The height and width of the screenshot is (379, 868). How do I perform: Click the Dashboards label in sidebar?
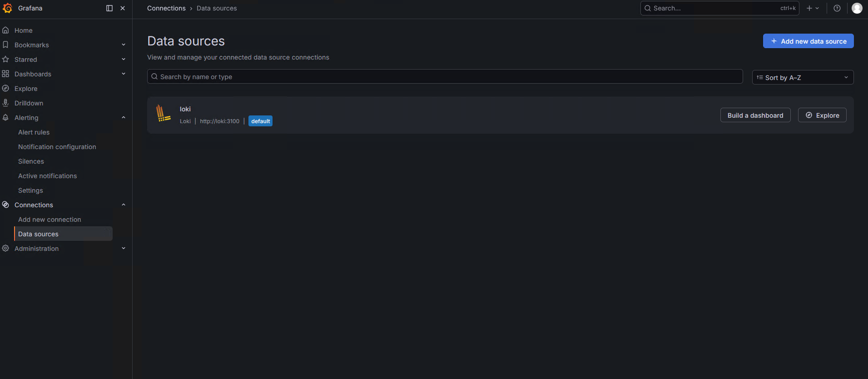33,74
